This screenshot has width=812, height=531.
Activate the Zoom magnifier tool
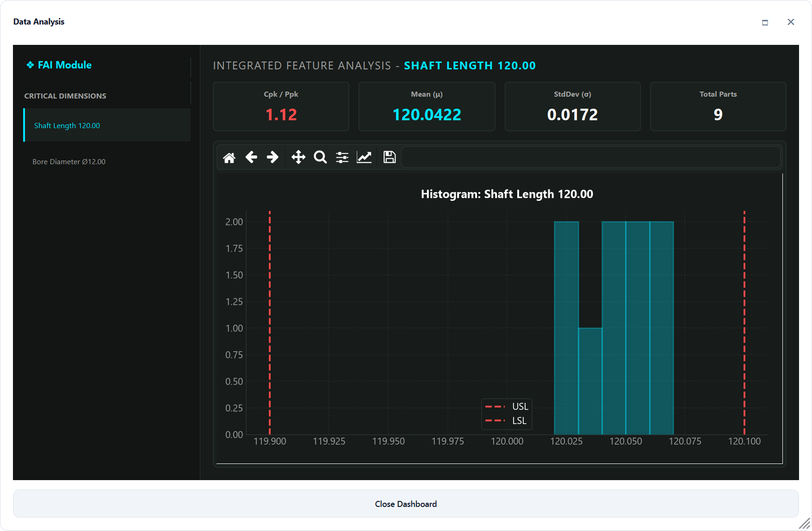[320, 157]
